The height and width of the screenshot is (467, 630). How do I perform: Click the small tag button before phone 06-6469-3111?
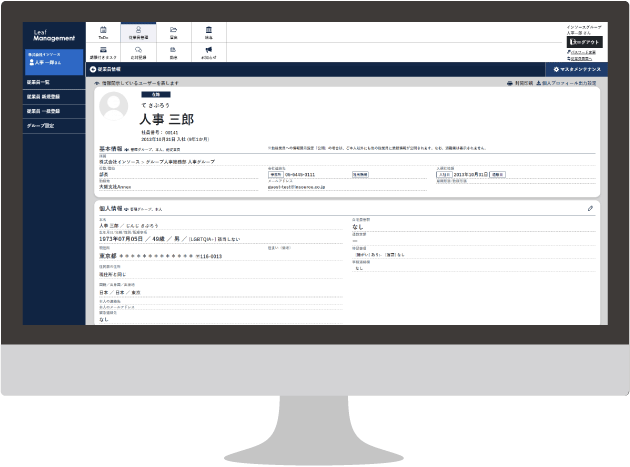click(x=276, y=174)
